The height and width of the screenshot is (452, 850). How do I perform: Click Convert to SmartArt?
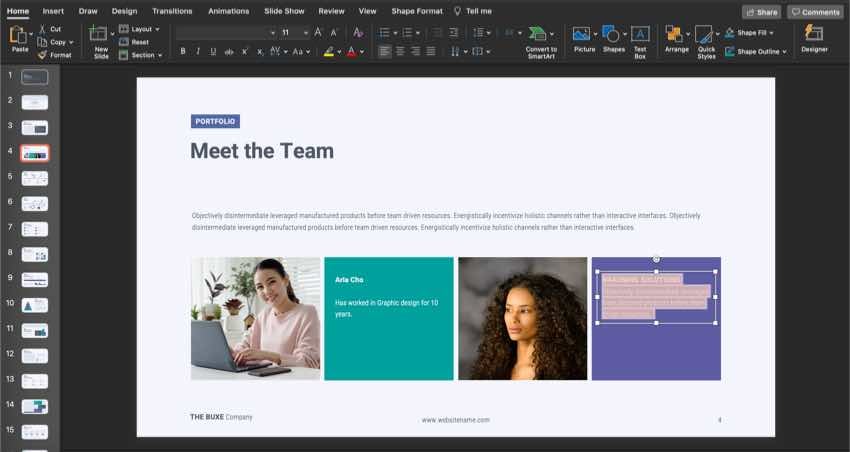click(541, 36)
